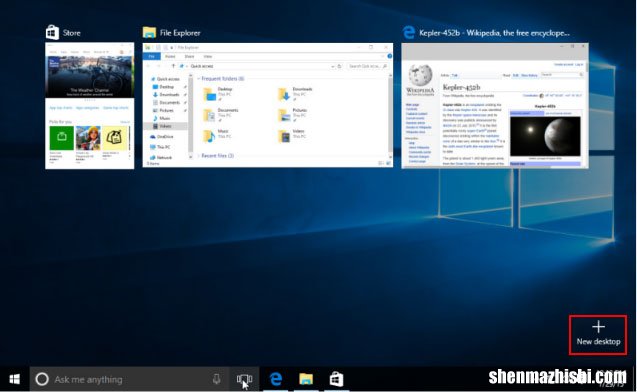Screen dimensions: 637x392
Task: Click the Create account link on Wikipedia
Action: click(x=563, y=65)
